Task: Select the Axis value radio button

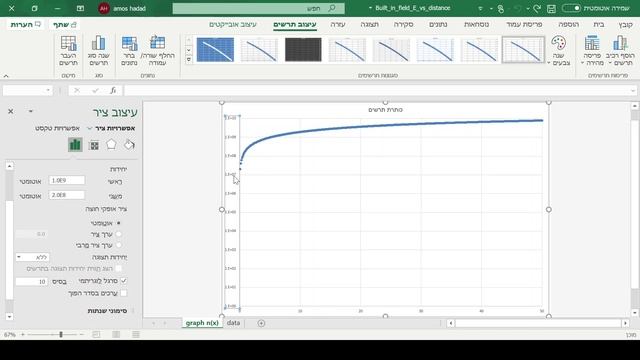Action: (x=118, y=234)
